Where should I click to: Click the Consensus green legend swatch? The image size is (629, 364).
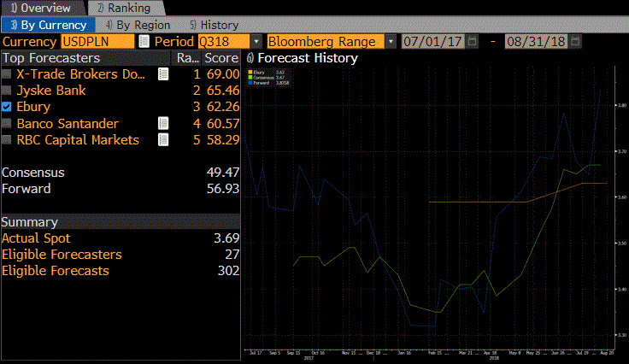(250, 78)
